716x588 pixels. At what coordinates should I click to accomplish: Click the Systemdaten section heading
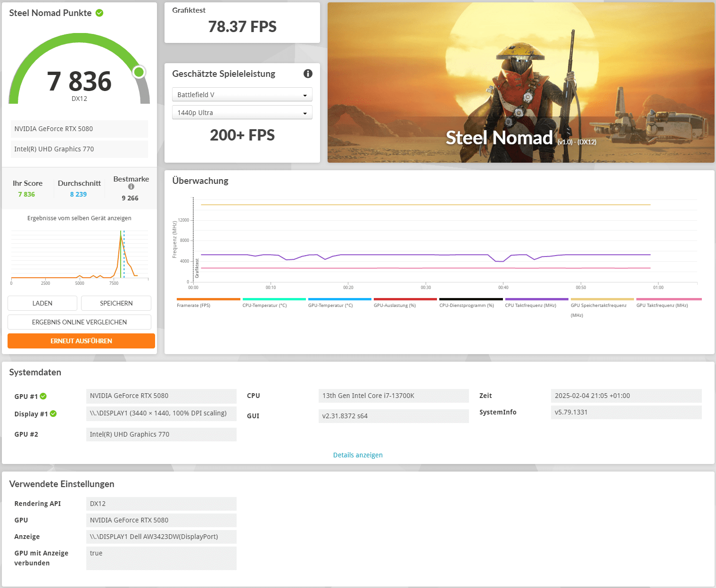tap(35, 373)
